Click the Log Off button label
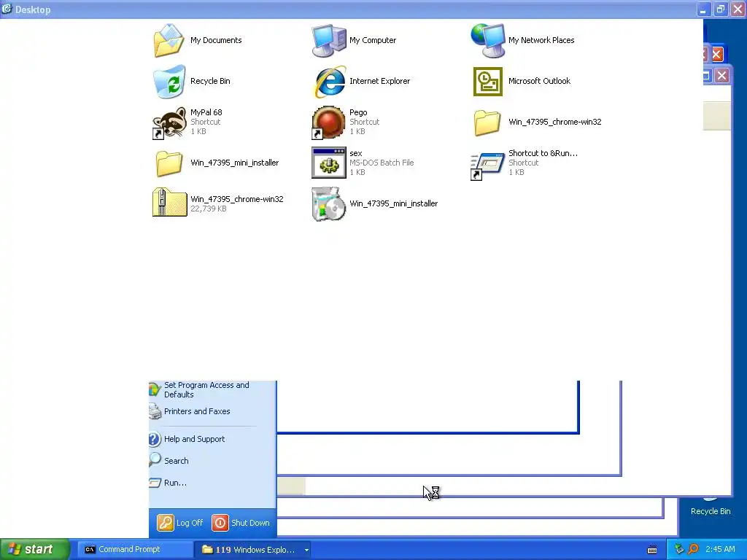The height and width of the screenshot is (560, 747). click(190, 523)
